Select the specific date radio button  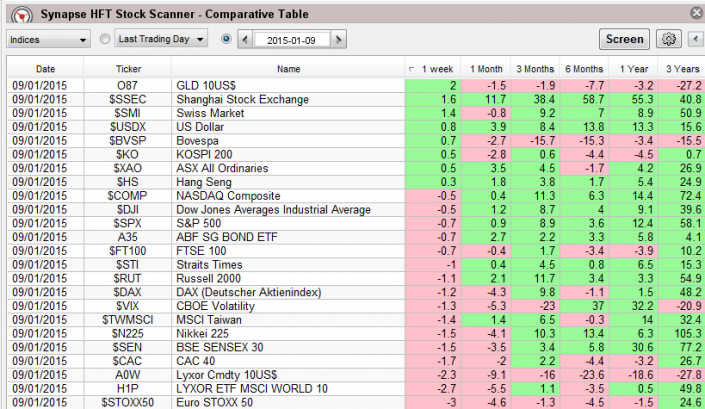[225, 39]
